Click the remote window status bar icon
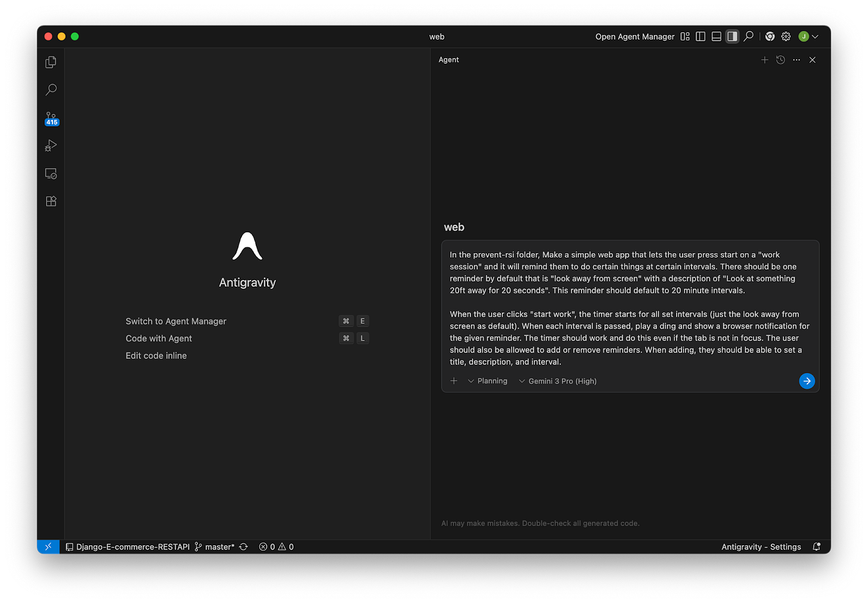 click(48, 546)
